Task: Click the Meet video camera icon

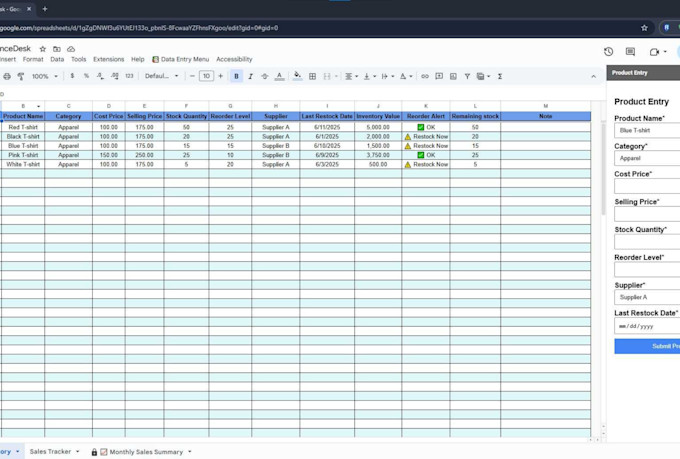Action: (x=654, y=52)
